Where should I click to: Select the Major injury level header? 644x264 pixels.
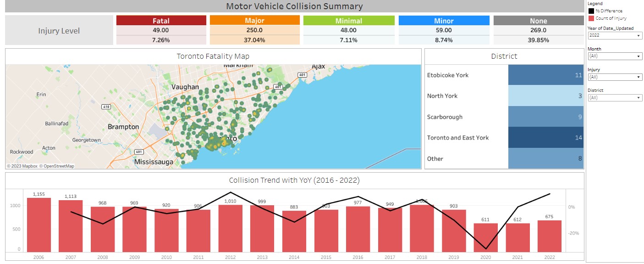254,21
